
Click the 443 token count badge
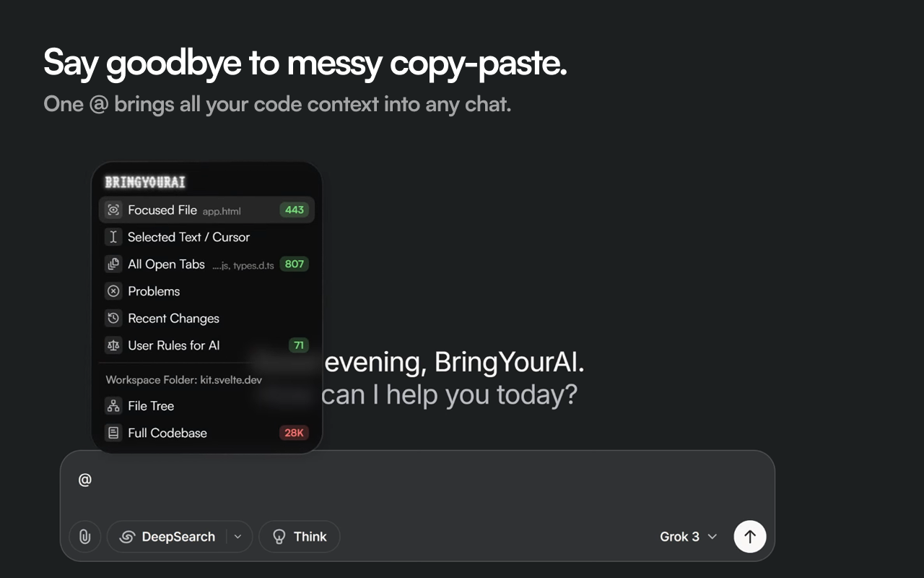(x=295, y=210)
